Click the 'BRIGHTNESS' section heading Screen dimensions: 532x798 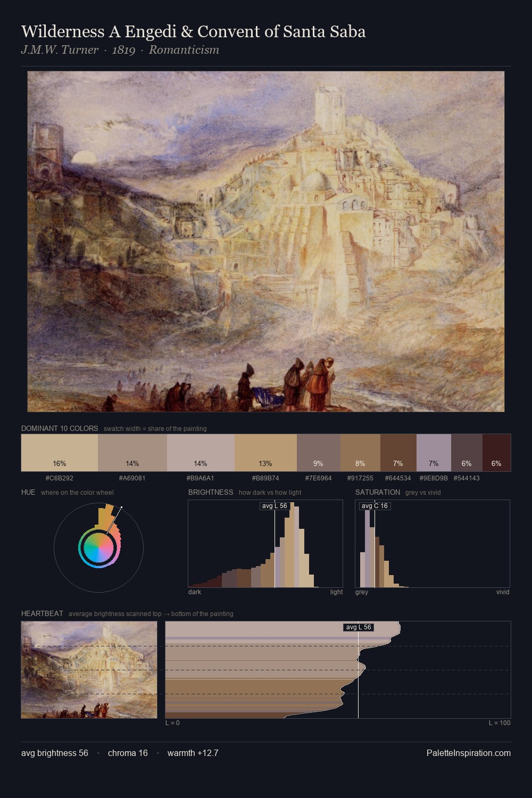coord(211,492)
